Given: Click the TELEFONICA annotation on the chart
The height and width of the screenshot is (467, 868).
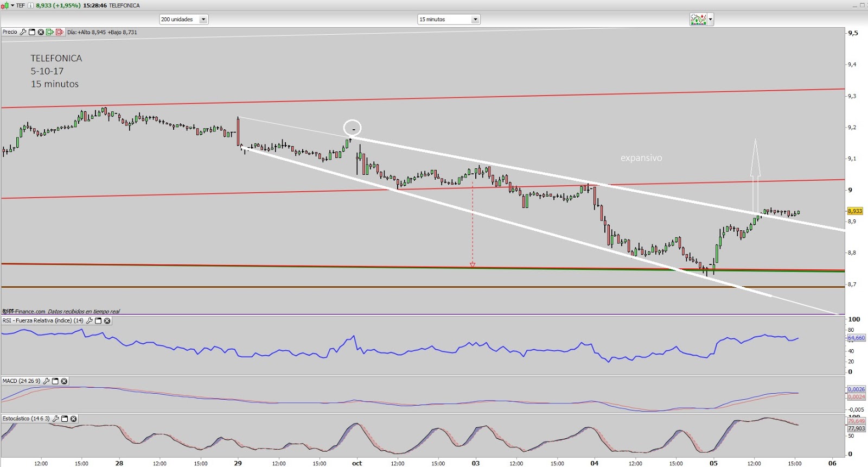Looking at the screenshot, I should tap(56, 58).
